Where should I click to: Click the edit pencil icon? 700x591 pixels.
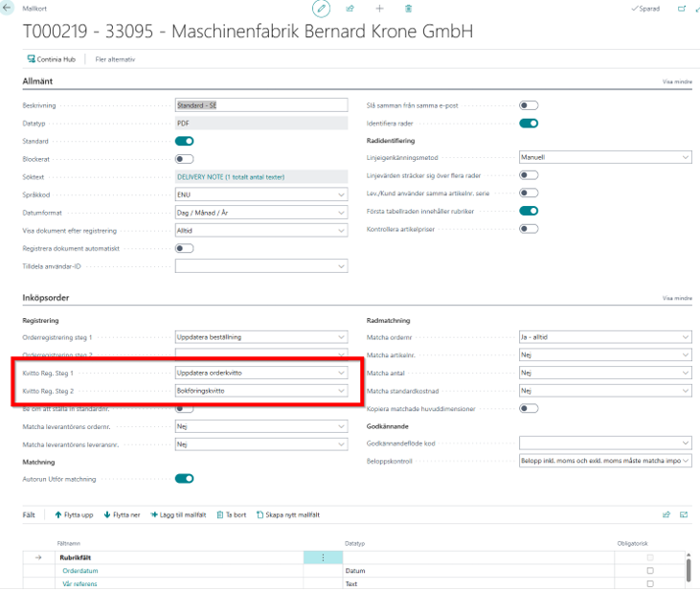(322, 9)
